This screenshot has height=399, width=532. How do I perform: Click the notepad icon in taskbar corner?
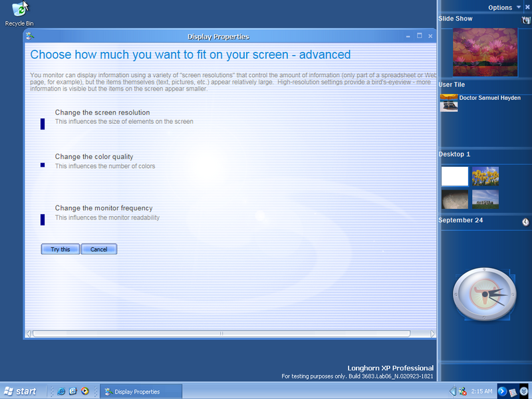point(513,392)
